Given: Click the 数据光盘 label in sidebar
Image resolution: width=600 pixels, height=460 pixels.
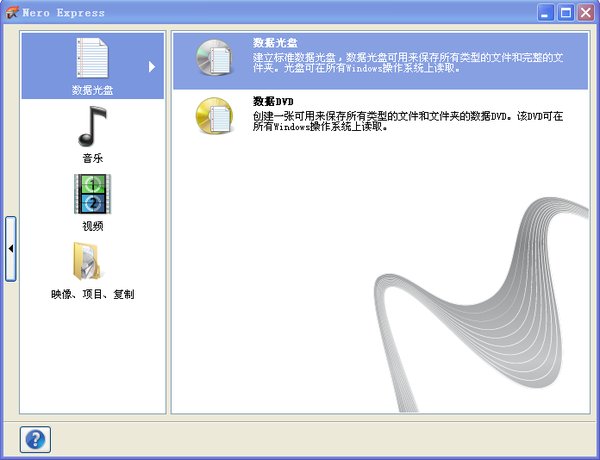Looking at the screenshot, I should [93, 90].
